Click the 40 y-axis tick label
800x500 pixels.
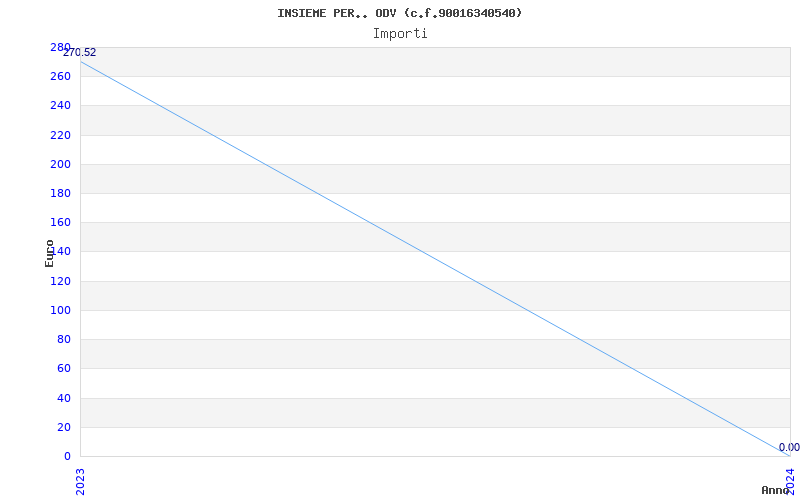click(63, 398)
